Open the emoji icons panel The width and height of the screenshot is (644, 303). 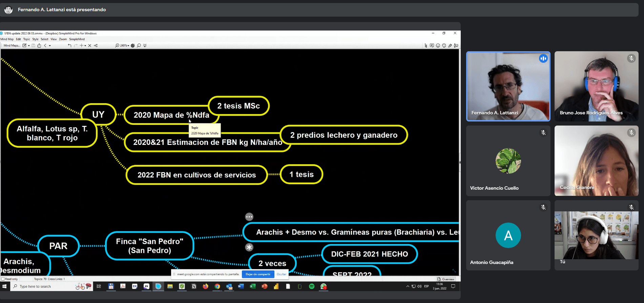[x=438, y=45]
